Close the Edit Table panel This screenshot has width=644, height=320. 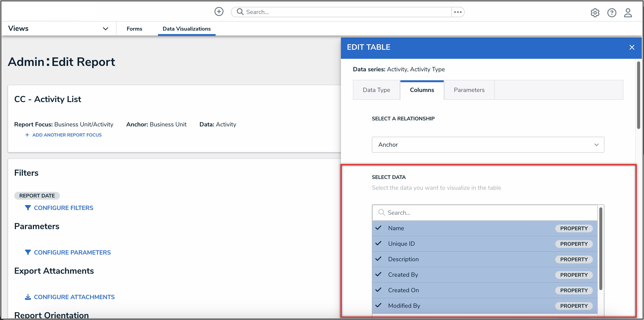[x=632, y=47]
